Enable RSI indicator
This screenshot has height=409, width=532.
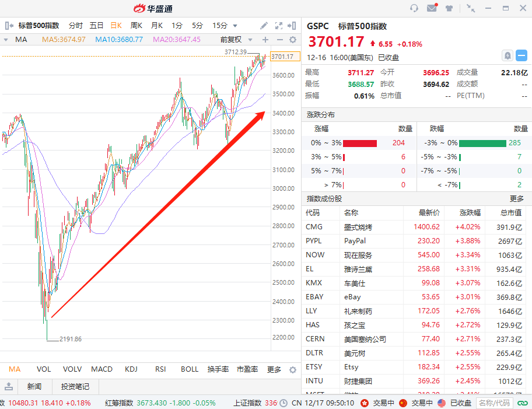point(160,369)
